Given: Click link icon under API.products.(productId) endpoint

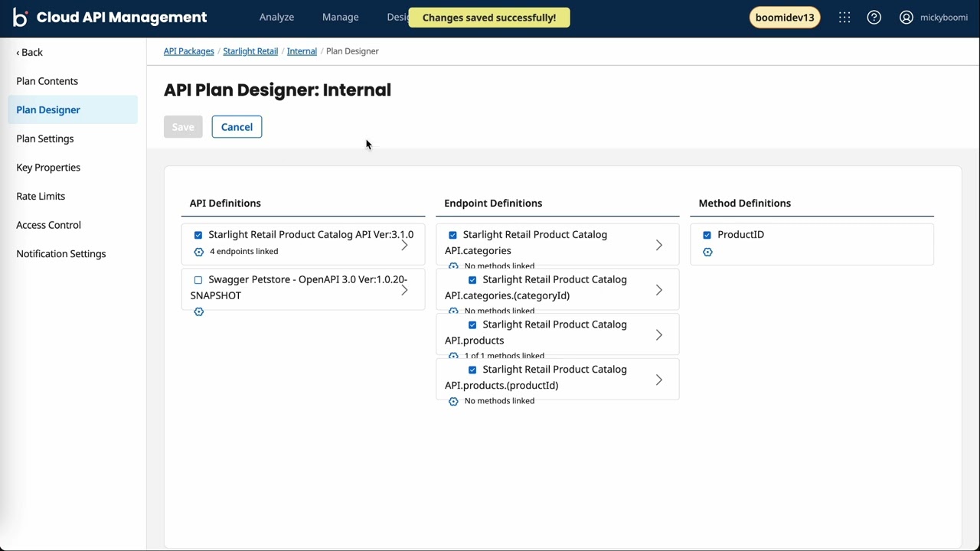Looking at the screenshot, I should point(453,401).
